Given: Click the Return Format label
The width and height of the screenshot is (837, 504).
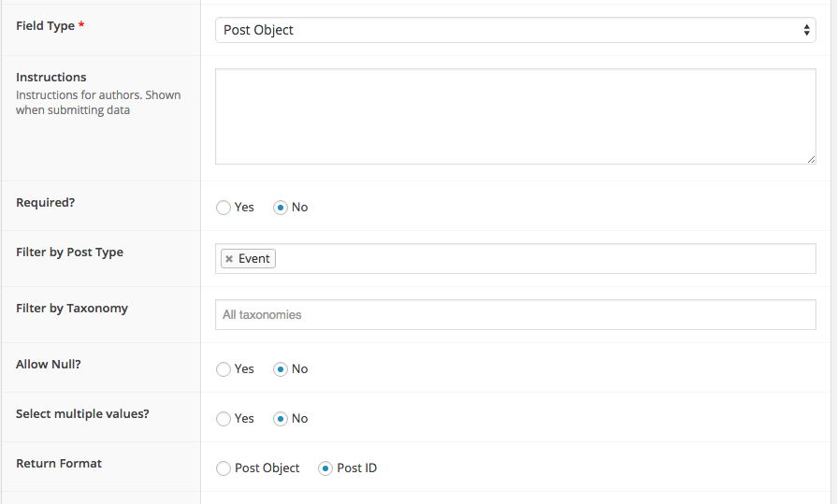Looking at the screenshot, I should click(59, 464).
